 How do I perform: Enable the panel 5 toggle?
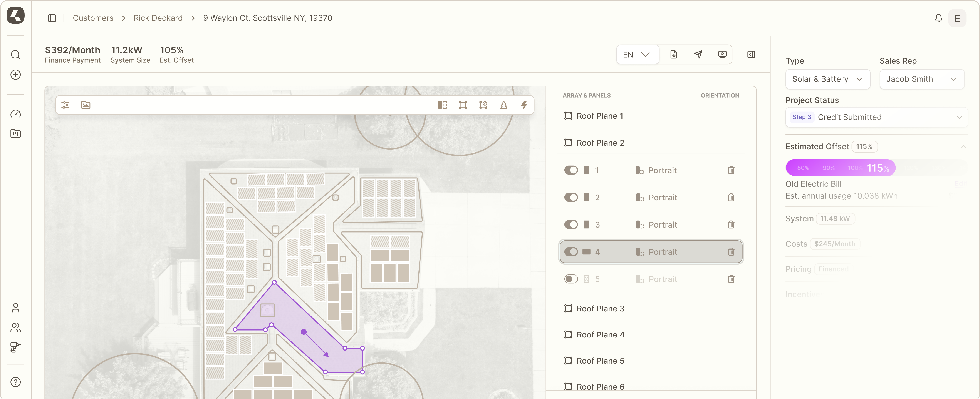(x=571, y=279)
